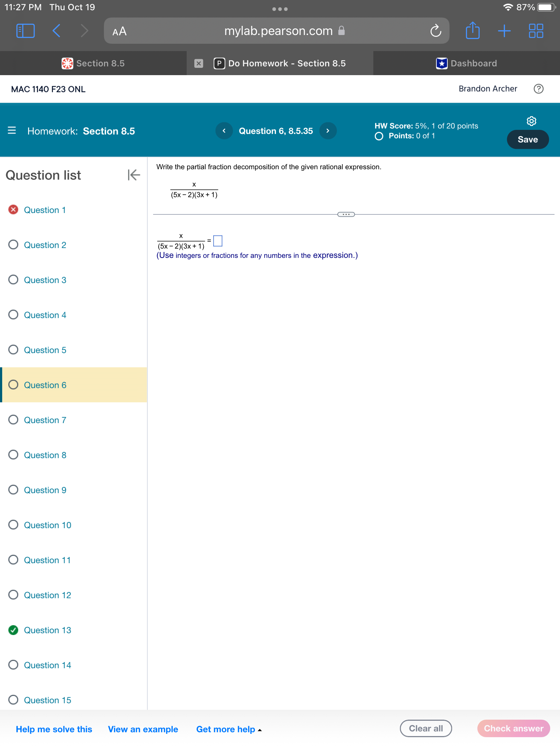The image size is (560, 747).
Task: Select the Question 11 status circle
Action: 13,560
